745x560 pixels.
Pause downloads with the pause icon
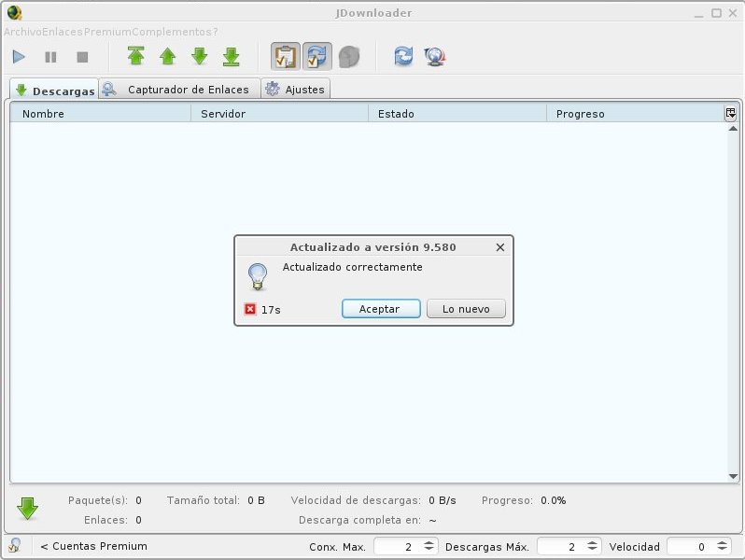click(x=50, y=57)
